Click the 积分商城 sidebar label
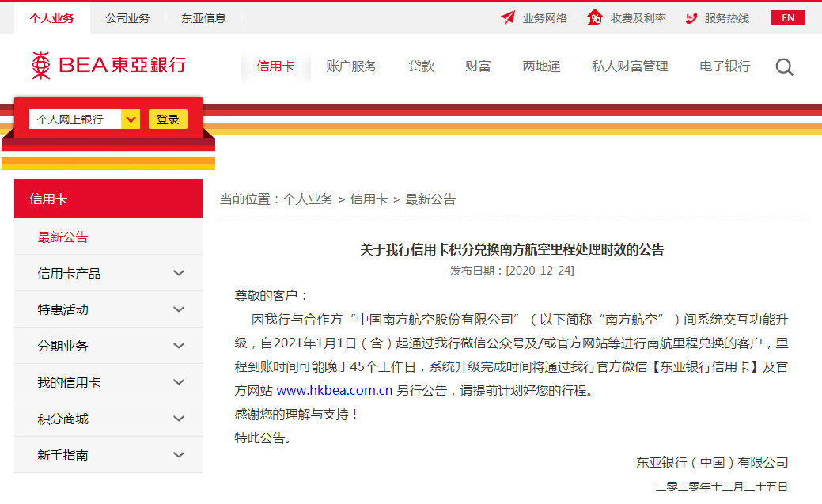The height and width of the screenshot is (504, 822). pyautogui.click(x=63, y=419)
